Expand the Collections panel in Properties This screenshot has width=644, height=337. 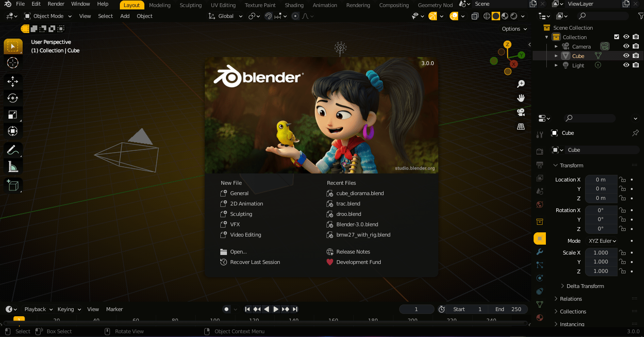click(x=573, y=312)
